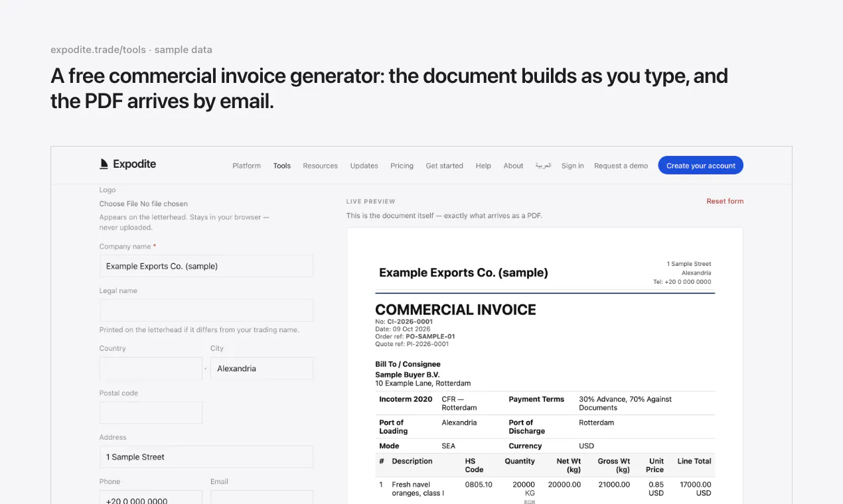Open the About link
843x504 pixels.
click(513, 166)
